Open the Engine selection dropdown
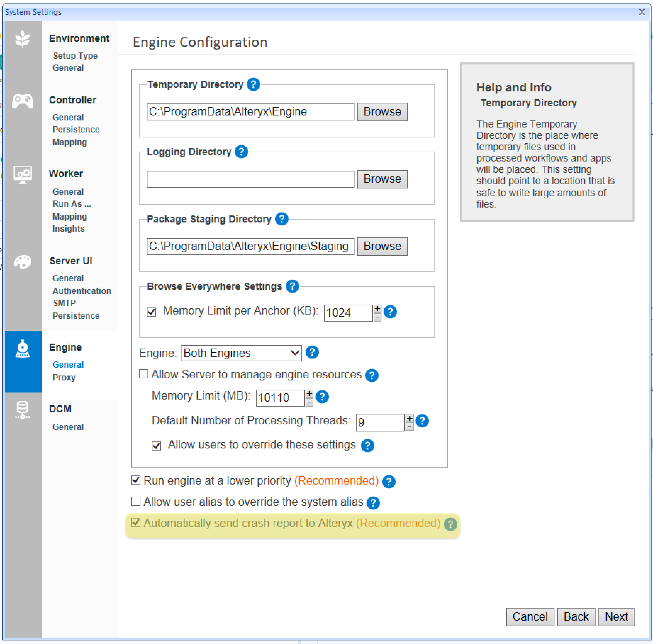Viewport: 653px width, 644px height. pos(241,353)
